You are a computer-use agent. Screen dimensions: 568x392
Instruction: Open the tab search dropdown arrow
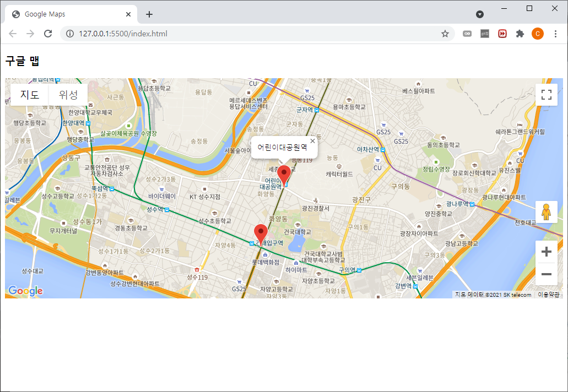480,14
